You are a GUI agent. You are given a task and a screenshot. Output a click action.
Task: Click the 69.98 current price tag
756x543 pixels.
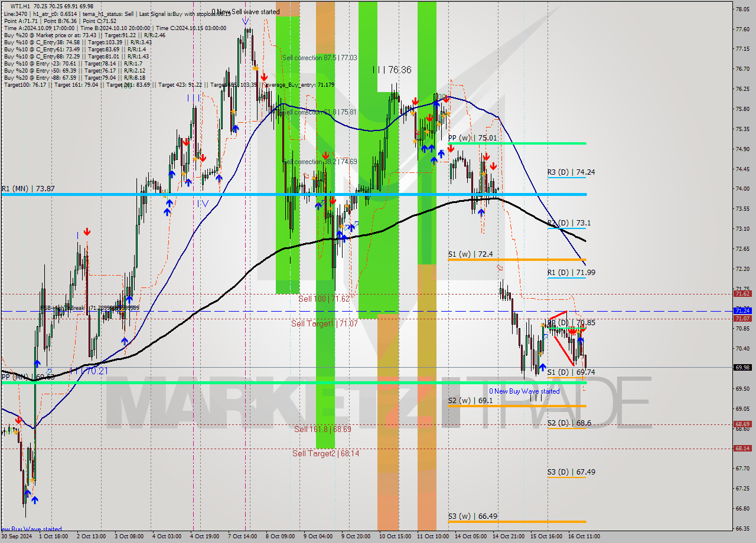pyautogui.click(x=742, y=367)
